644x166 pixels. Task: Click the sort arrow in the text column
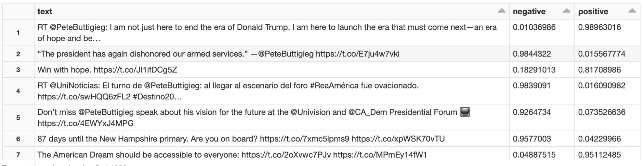point(501,11)
